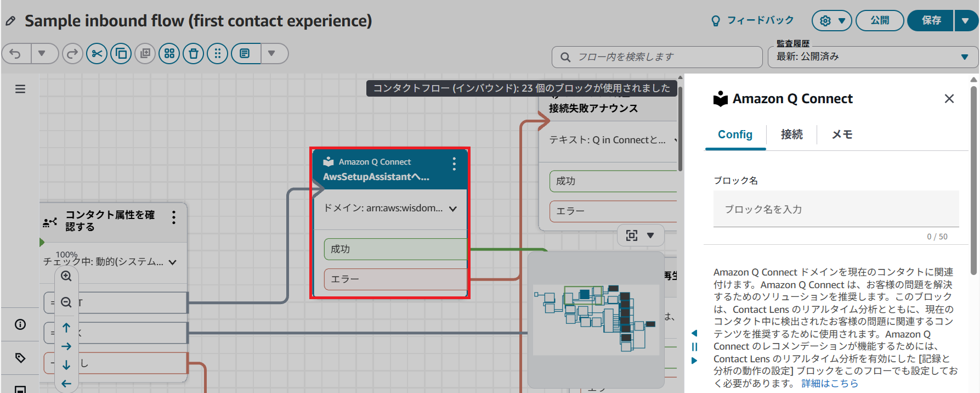Viewport: 980px width, 393px height.
Task: Click the 成功 branch of 接続失敗アナウンス block
Action: (613, 181)
